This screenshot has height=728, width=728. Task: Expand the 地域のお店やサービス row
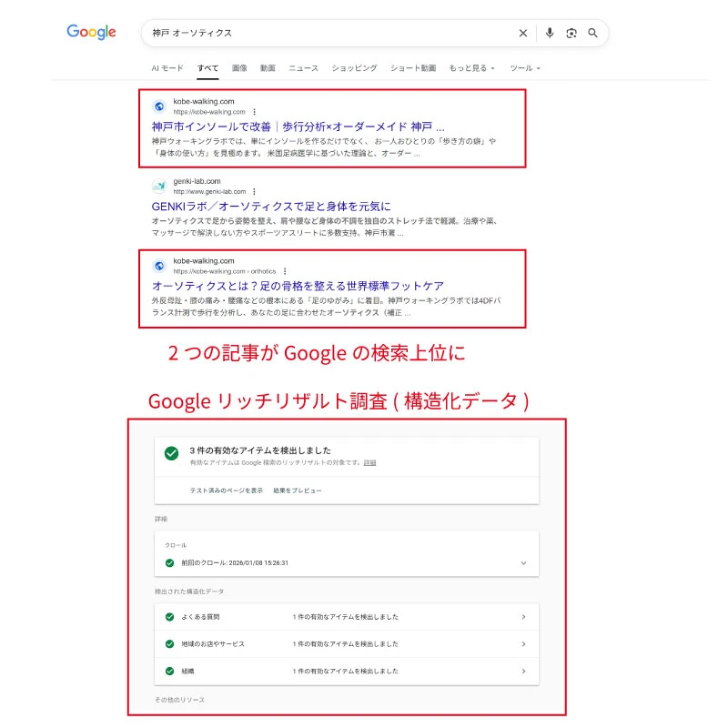pos(523,644)
